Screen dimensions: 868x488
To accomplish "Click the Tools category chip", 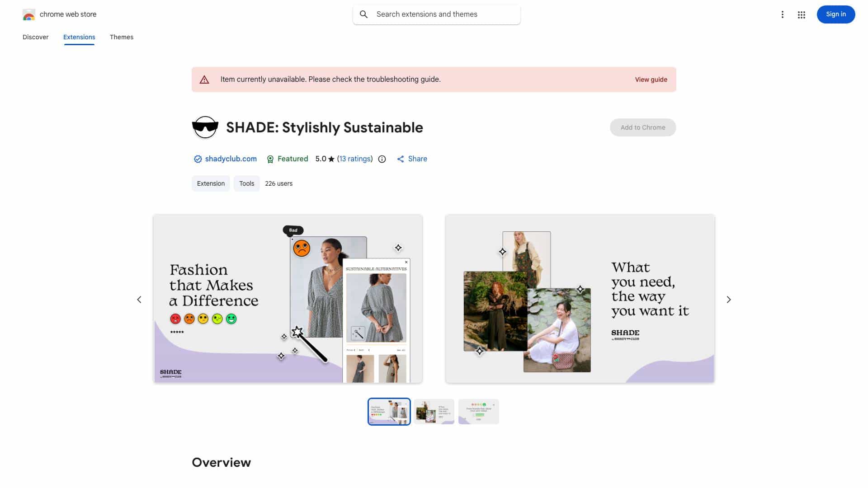I will pos(246,183).
